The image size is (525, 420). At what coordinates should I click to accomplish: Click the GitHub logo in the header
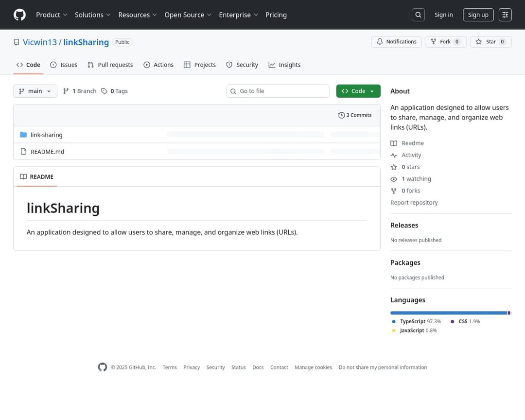(x=19, y=15)
